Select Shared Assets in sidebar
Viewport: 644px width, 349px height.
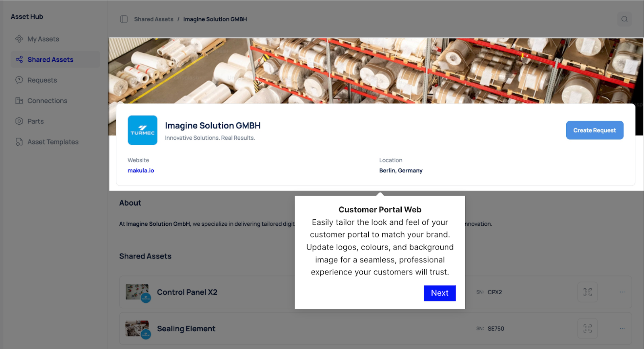55,60
